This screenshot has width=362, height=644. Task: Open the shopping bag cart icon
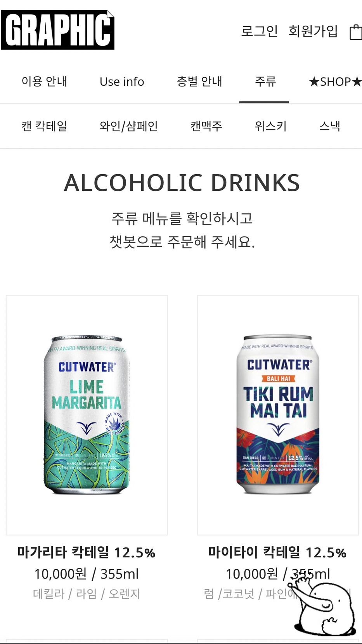[x=356, y=32]
